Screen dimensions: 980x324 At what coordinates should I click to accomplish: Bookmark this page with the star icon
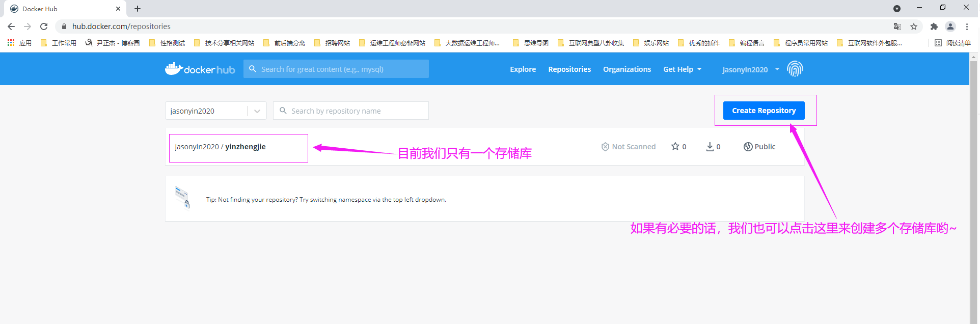click(x=914, y=26)
